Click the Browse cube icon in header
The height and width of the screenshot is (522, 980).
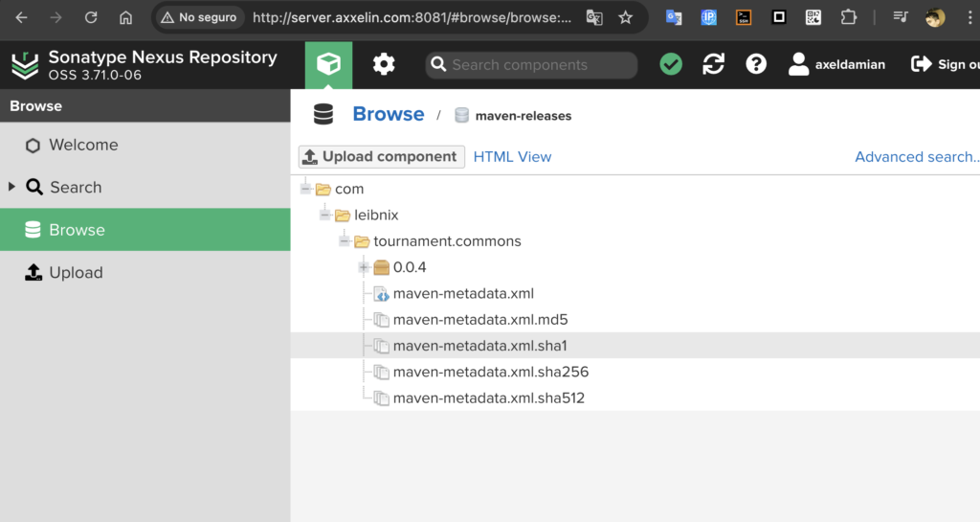(328, 65)
